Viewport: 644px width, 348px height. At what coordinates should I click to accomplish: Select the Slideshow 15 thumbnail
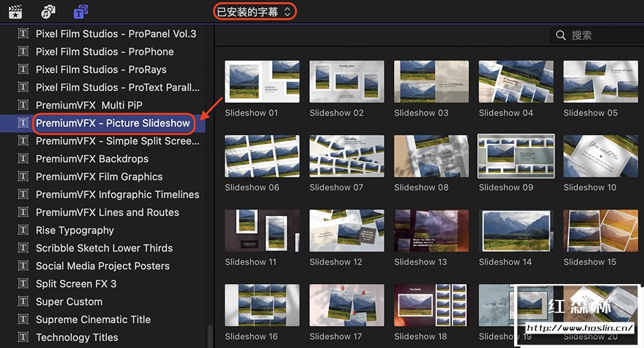click(x=601, y=230)
